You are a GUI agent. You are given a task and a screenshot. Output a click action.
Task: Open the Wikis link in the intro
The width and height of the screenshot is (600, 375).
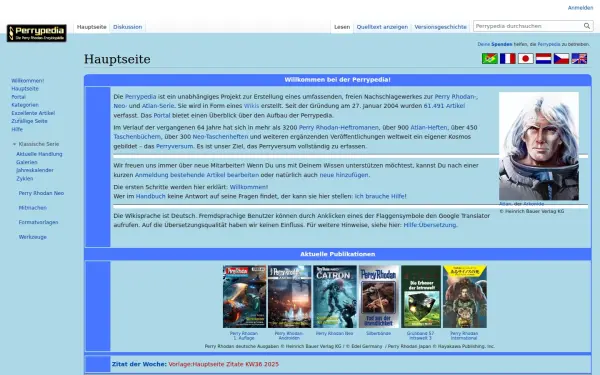tap(251, 106)
